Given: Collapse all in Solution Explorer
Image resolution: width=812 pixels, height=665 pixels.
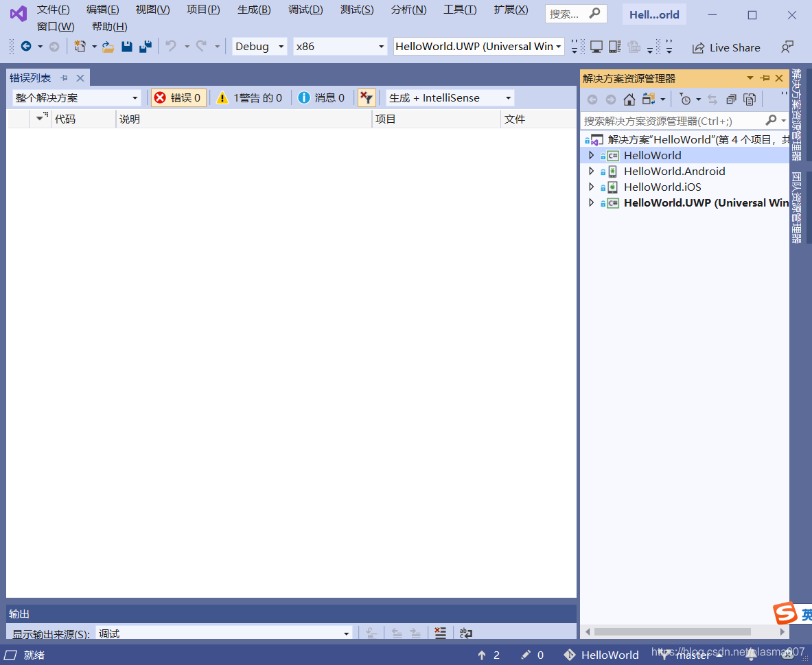Looking at the screenshot, I should pos(731,99).
